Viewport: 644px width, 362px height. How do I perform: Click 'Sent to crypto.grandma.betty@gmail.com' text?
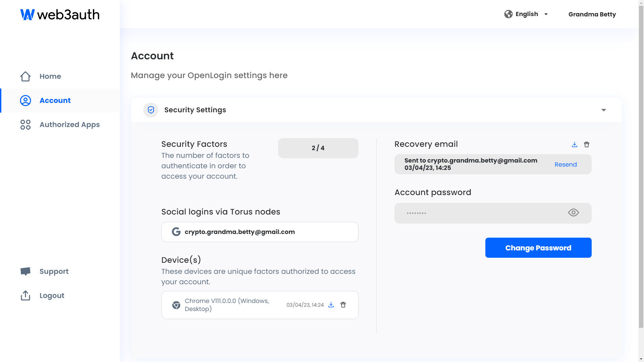pyautogui.click(x=471, y=161)
